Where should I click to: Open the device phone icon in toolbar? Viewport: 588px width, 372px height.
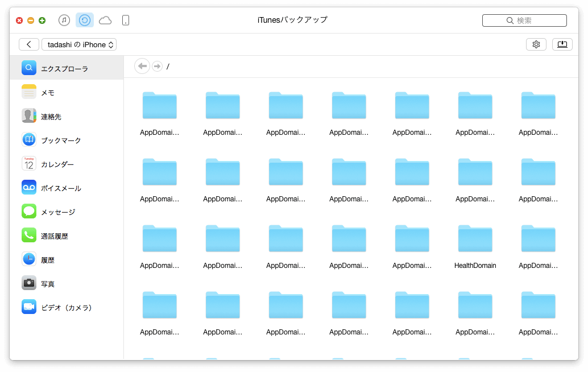click(x=126, y=20)
